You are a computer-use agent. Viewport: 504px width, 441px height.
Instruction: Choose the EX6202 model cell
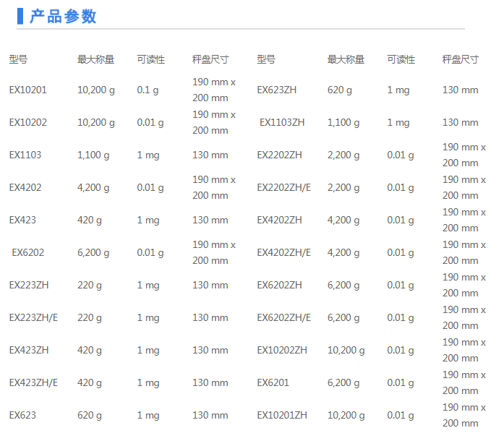point(28,253)
